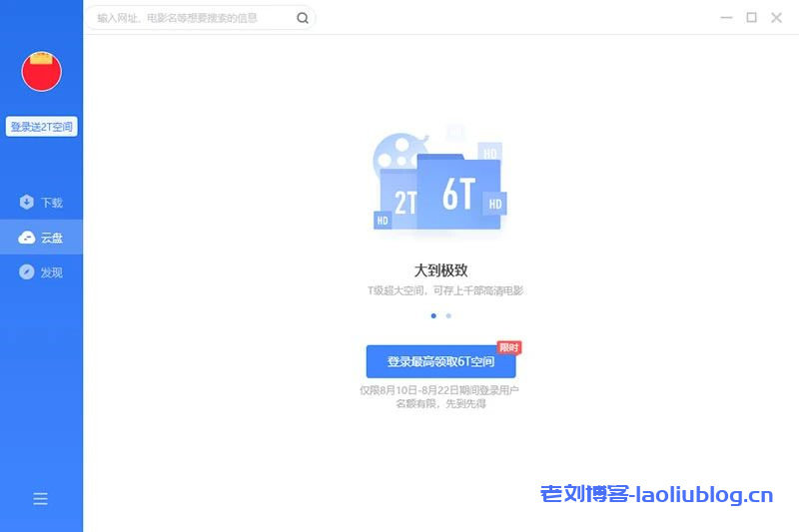Select the first carousel dot indicator
This screenshot has width=799, height=532.
pos(433,315)
